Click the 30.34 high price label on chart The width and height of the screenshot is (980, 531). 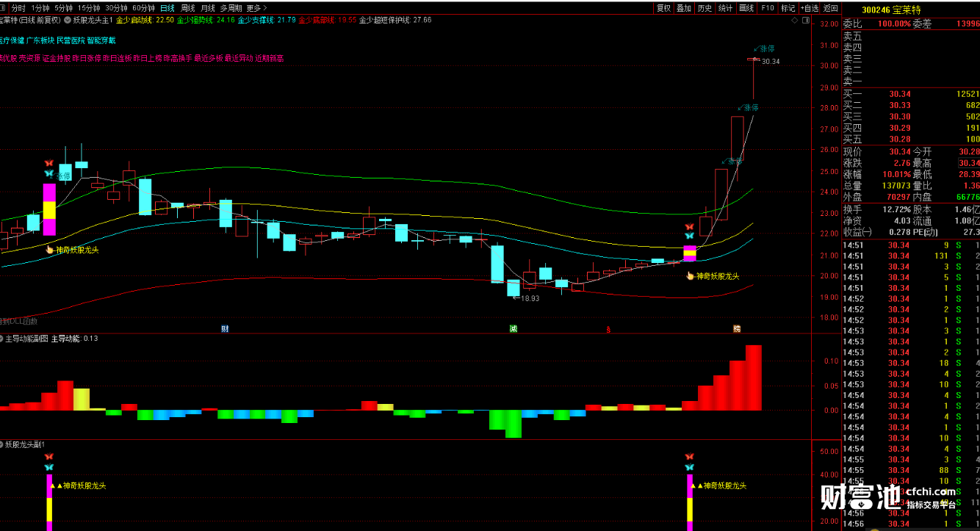[x=771, y=62]
